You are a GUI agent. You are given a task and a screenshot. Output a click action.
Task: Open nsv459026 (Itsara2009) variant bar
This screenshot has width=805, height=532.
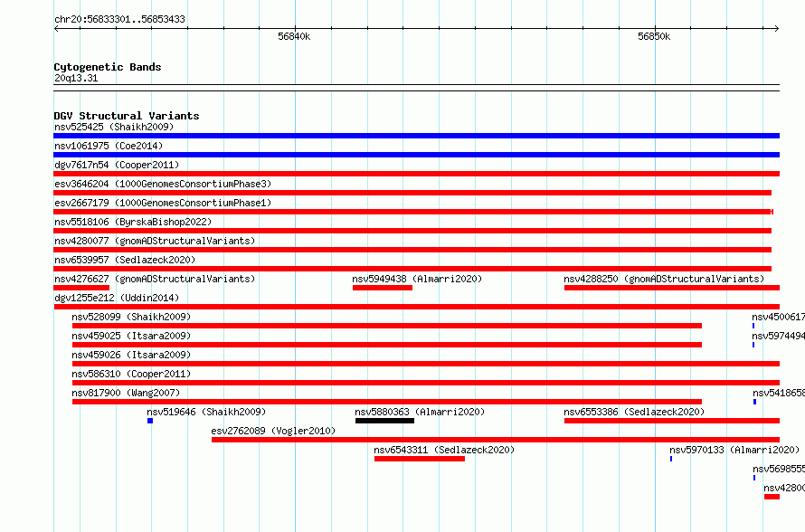click(x=426, y=364)
